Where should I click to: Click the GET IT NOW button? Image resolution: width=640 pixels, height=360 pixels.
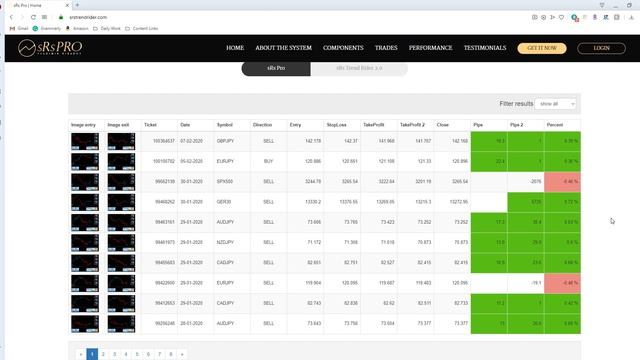542,48
